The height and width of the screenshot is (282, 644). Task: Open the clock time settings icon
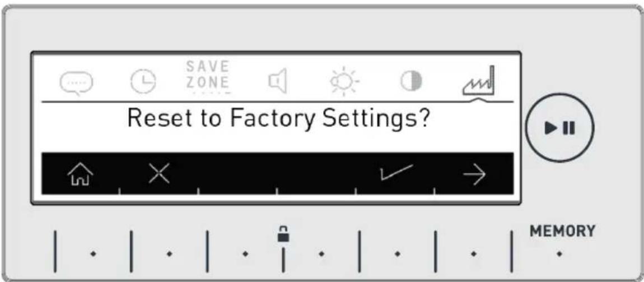click(x=143, y=81)
